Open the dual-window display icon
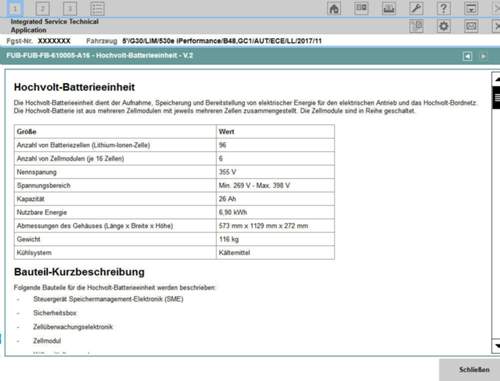 (x=361, y=8)
